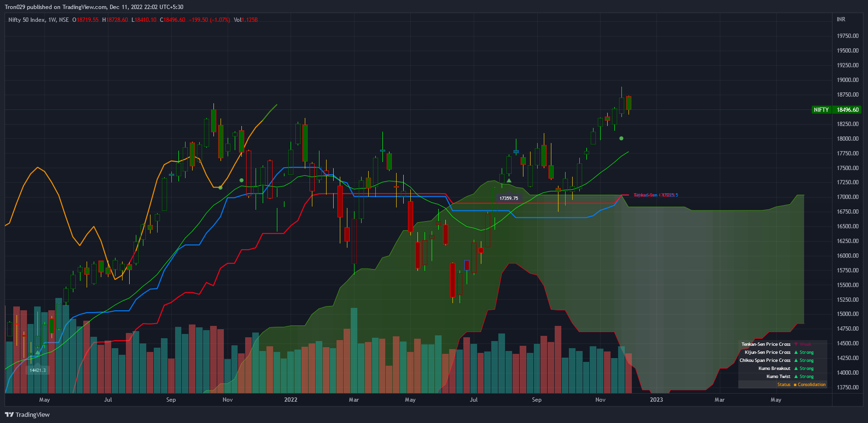Click the red Tenkan-Sen line label on the chart
This screenshot has width=868, height=423.
click(655, 195)
